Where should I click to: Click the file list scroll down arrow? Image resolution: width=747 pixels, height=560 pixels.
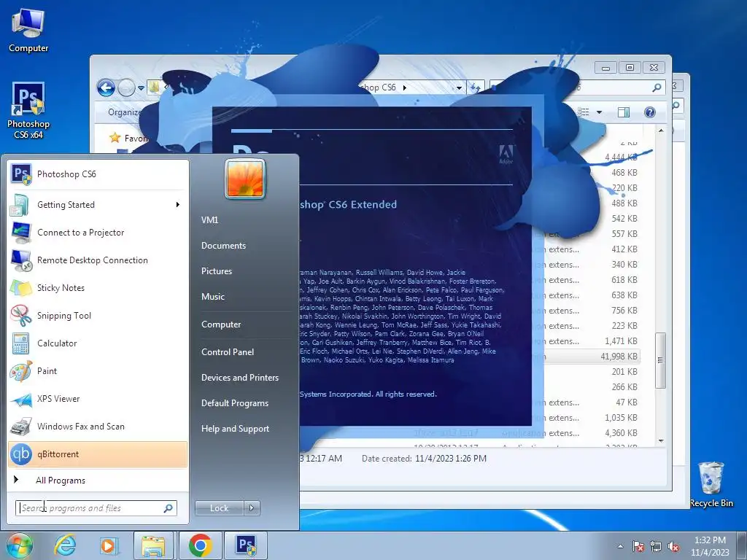(x=661, y=440)
